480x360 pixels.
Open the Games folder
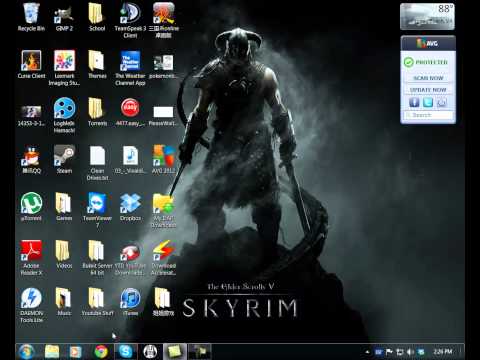click(x=64, y=207)
